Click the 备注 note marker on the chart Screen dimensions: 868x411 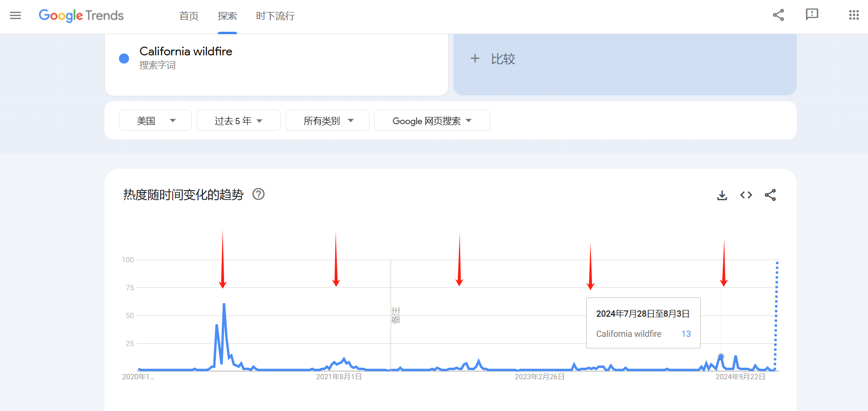coord(396,315)
